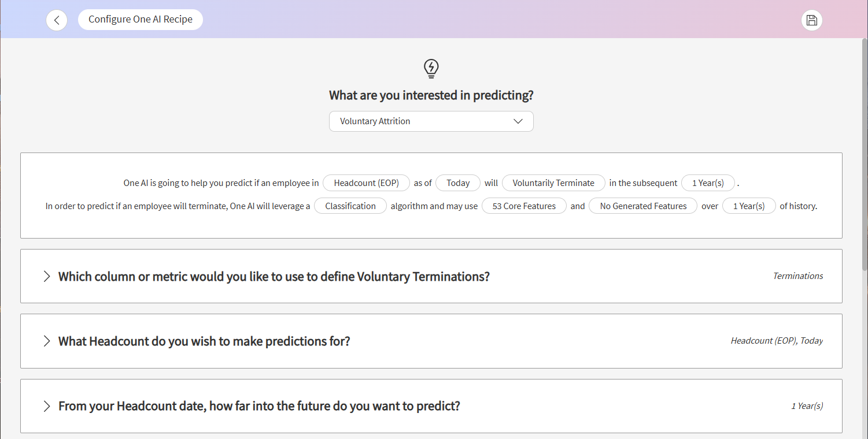Open the Voluntary Attrition dropdown

pos(431,121)
